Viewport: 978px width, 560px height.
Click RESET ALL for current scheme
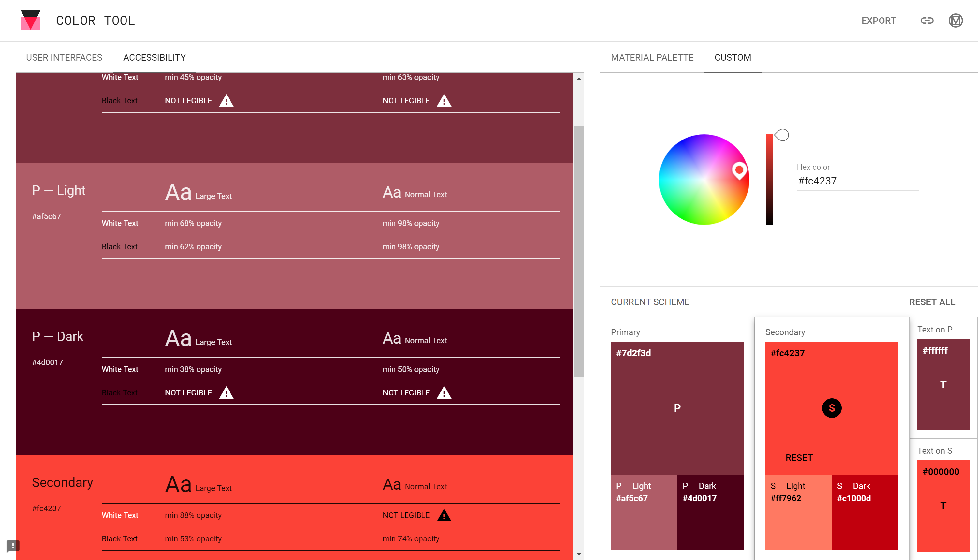(932, 302)
